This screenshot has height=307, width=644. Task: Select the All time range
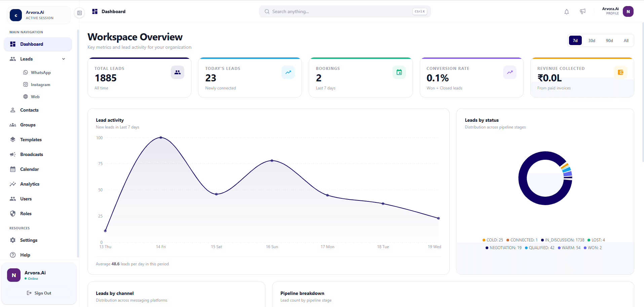[626, 41]
